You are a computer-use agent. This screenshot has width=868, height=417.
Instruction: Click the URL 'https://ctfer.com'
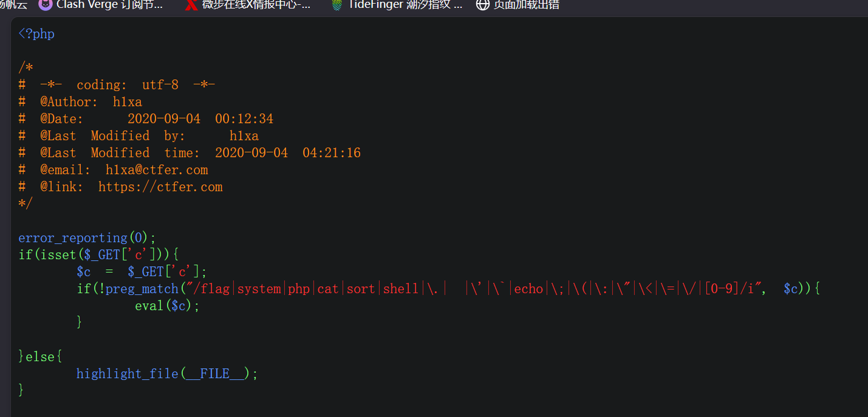tap(160, 187)
